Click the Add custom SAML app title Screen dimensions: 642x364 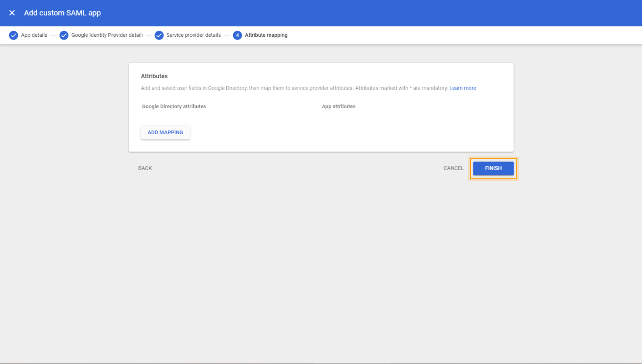pyautogui.click(x=62, y=13)
